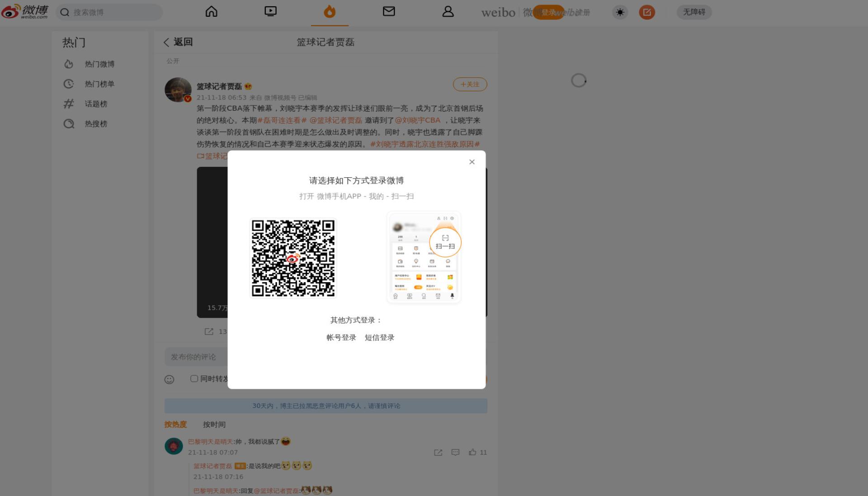Open the profile person icon
868x496 pixels.
coord(448,11)
